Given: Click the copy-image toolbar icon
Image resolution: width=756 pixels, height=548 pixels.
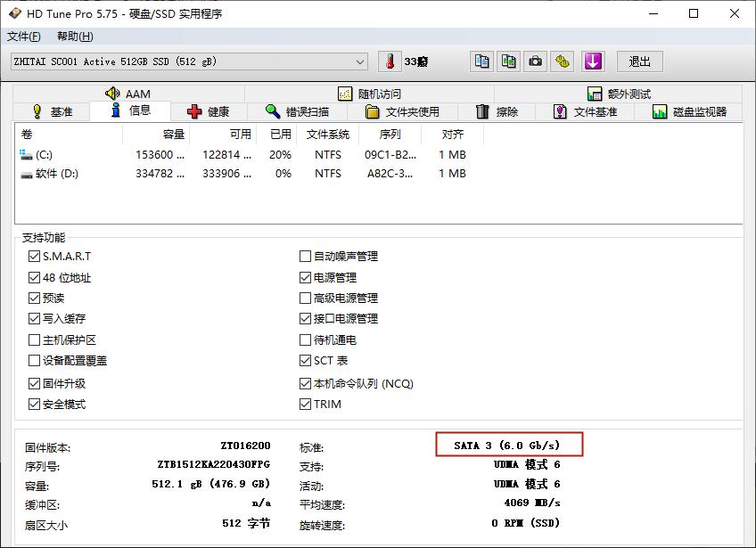Looking at the screenshot, I should click(x=506, y=61).
